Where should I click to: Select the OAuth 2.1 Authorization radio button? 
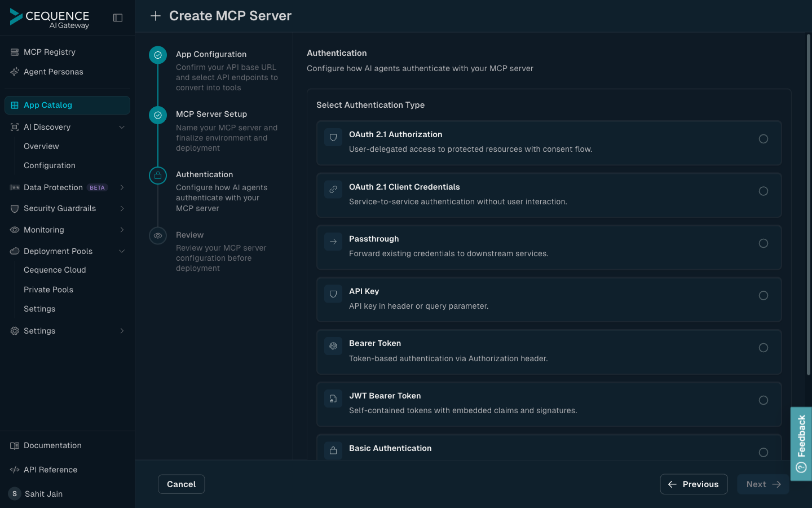764,139
